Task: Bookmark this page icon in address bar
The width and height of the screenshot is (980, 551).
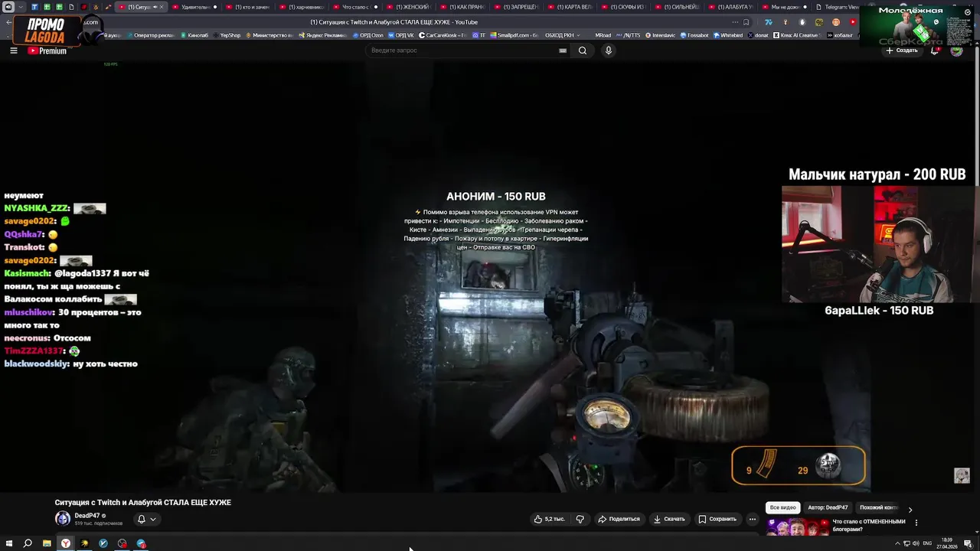Action: coord(746,22)
